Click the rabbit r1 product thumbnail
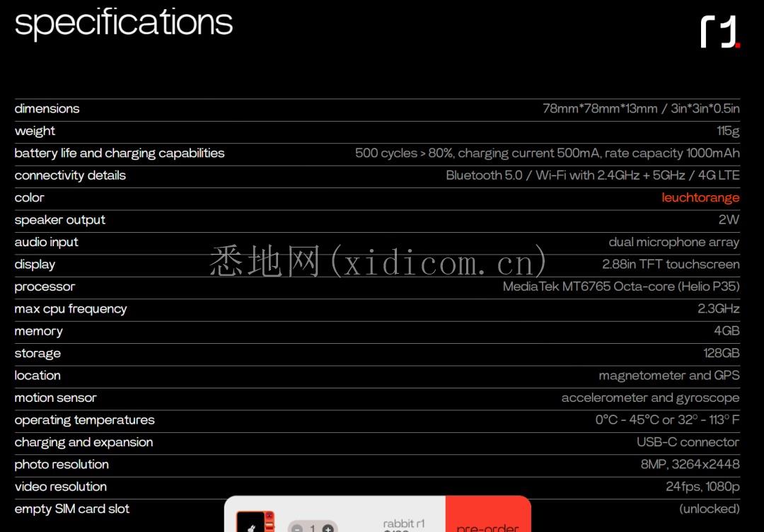Image resolution: width=764 pixels, height=532 pixels. [255, 522]
